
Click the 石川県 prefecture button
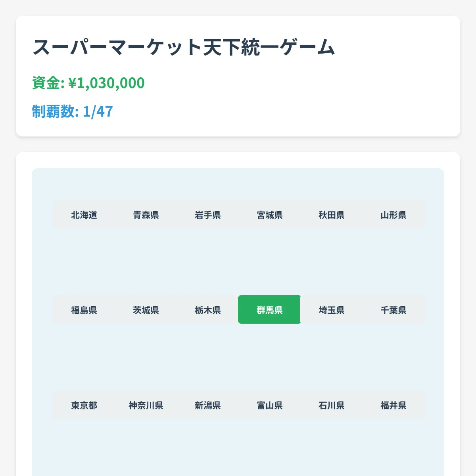coord(331,405)
